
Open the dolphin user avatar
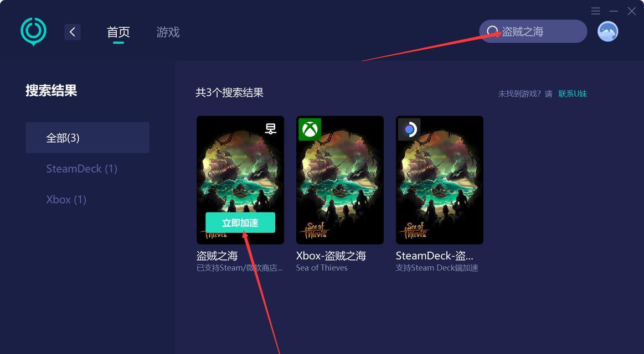tap(608, 32)
